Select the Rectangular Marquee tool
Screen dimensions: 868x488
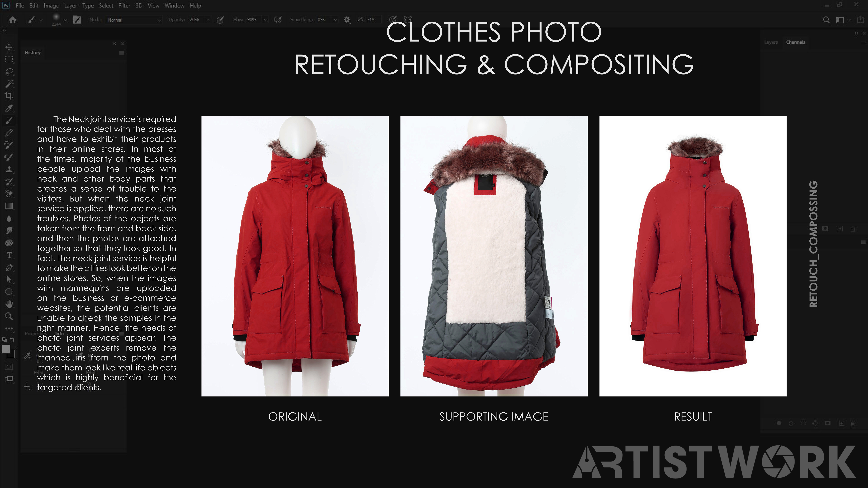tap(9, 59)
